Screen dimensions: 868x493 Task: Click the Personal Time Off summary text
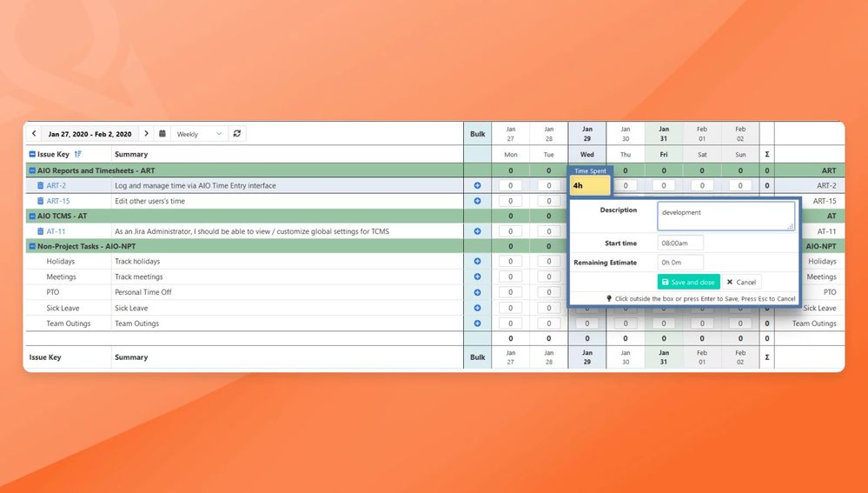143,292
